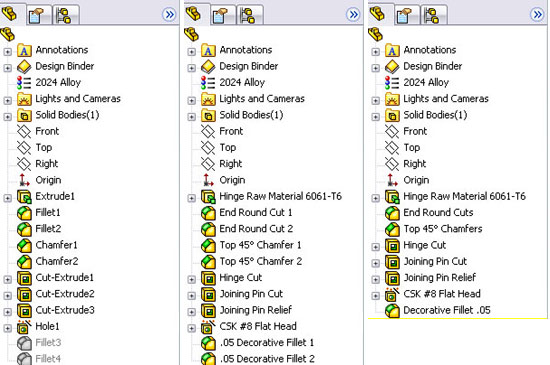This screenshot has width=550, height=365.
Task: Expand CSK #8 Flat Head in right panel
Action: pos(375,296)
